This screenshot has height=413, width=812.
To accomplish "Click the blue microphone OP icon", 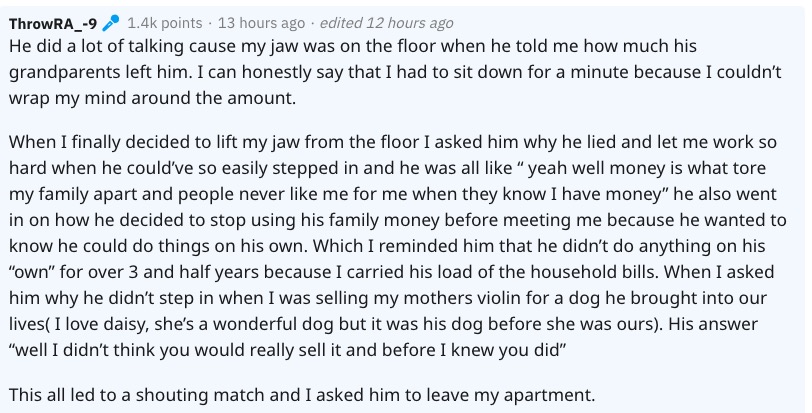I will pos(110,23).
